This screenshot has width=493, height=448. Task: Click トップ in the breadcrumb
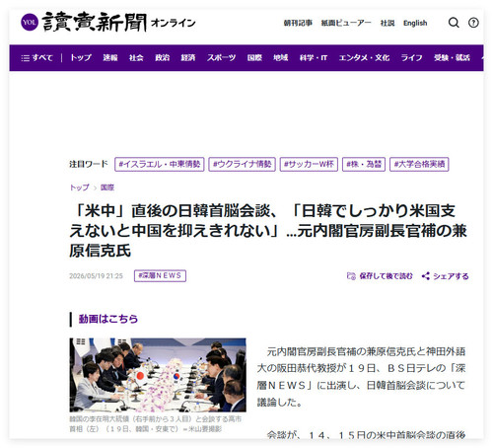pos(79,187)
